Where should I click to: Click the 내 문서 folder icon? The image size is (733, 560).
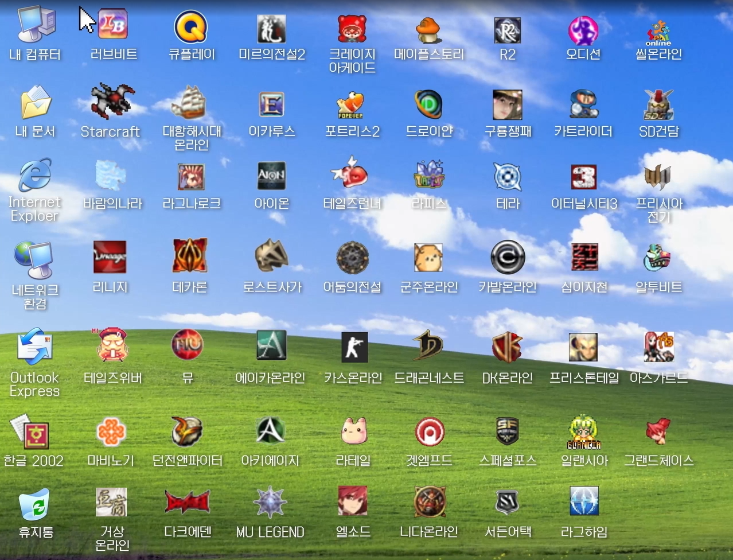pos(36,103)
